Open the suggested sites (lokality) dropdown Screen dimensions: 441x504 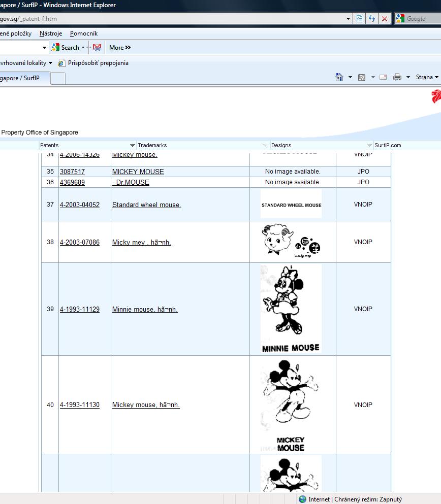[x=50, y=63]
